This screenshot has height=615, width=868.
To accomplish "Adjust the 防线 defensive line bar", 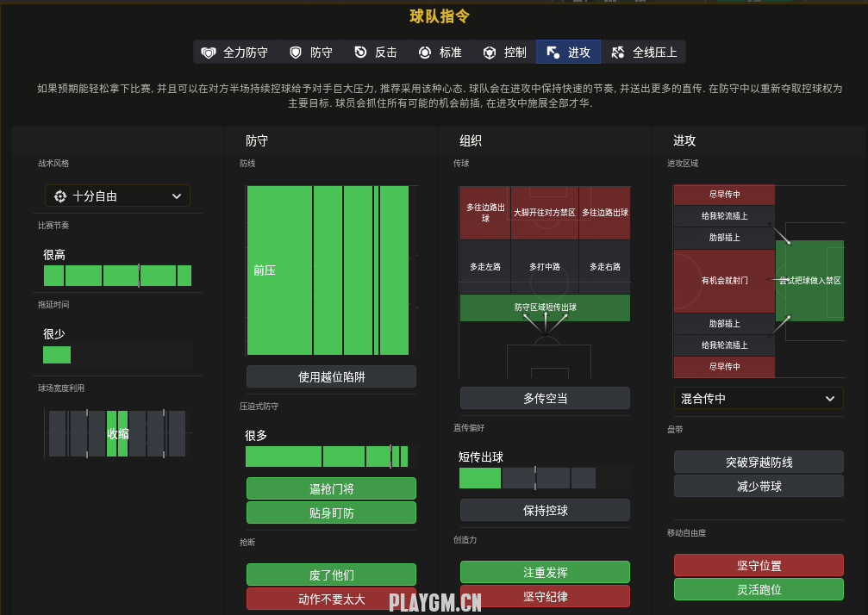I will click(330, 270).
